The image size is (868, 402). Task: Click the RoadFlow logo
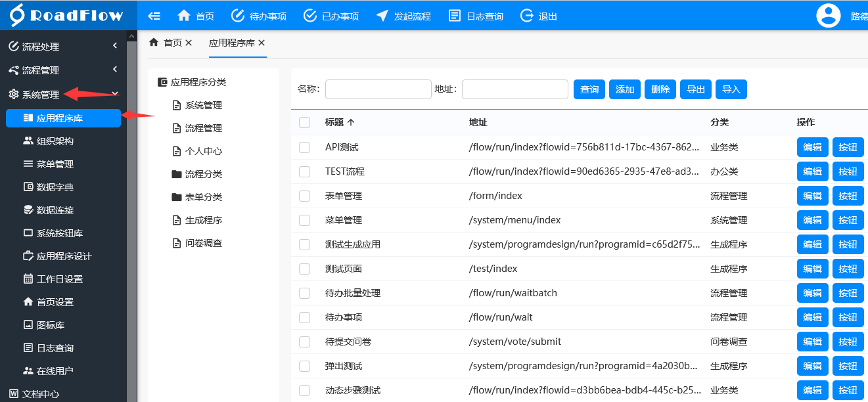point(67,15)
